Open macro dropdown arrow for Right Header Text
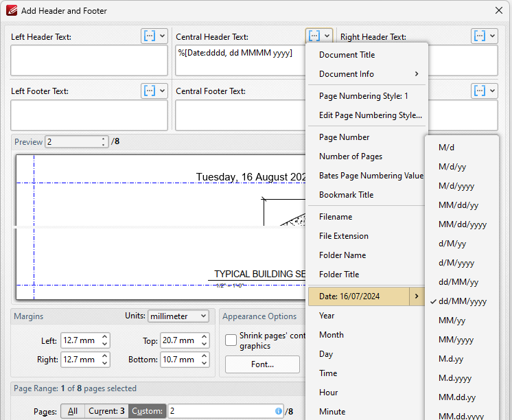The width and height of the screenshot is (512, 420). [x=492, y=36]
